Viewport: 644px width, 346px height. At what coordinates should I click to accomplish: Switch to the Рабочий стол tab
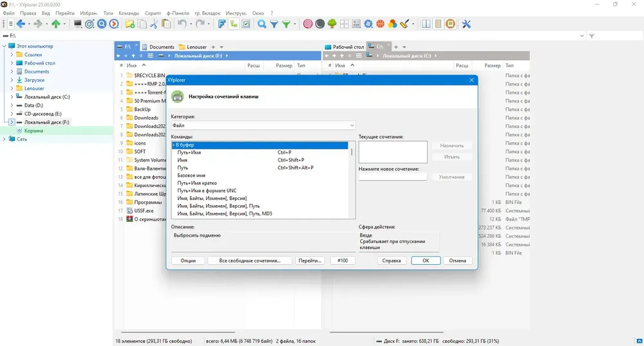[344, 47]
